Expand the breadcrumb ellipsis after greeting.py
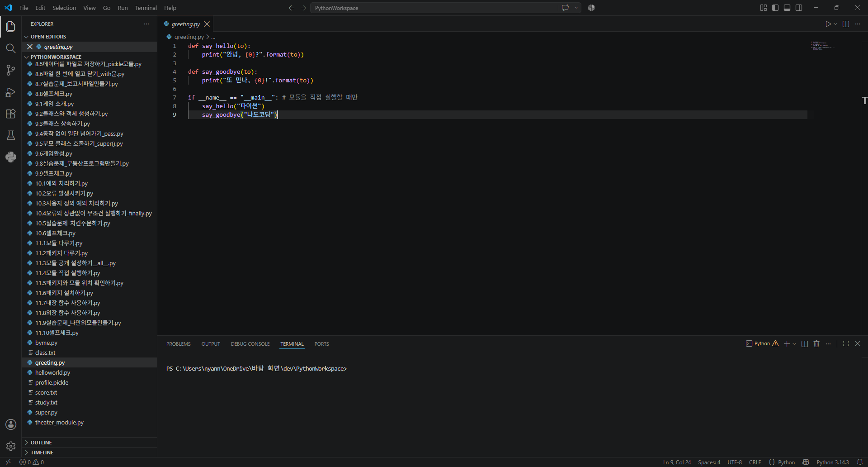This screenshot has width=868, height=467. point(213,37)
